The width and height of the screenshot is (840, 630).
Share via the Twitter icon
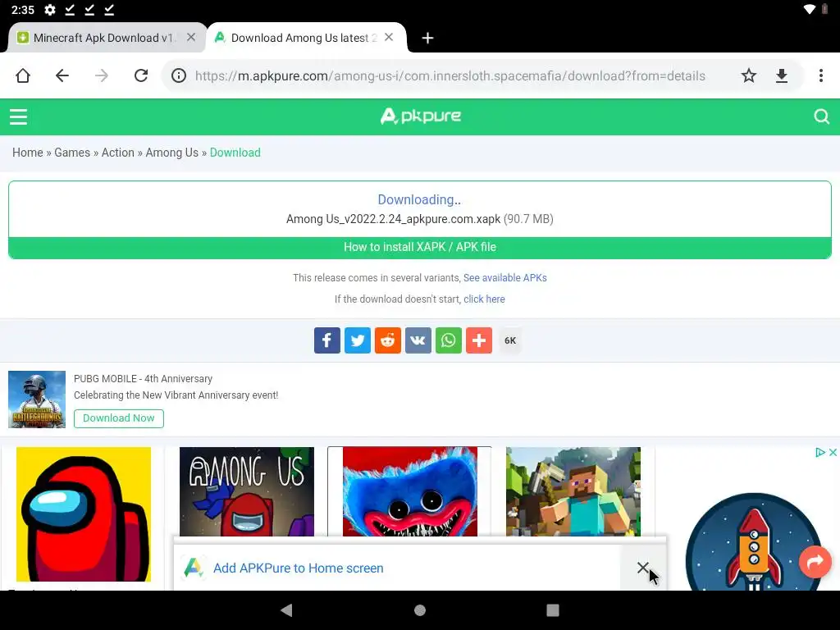click(x=358, y=340)
